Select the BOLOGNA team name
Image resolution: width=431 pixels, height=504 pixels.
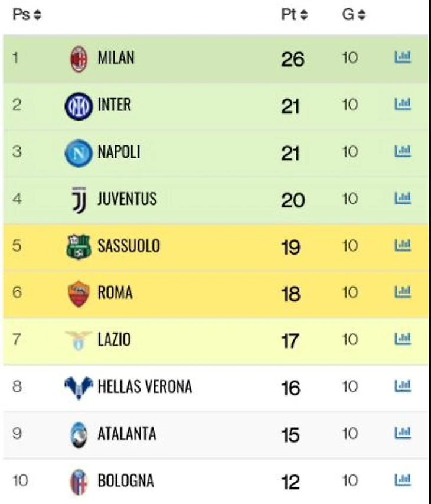click(125, 480)
